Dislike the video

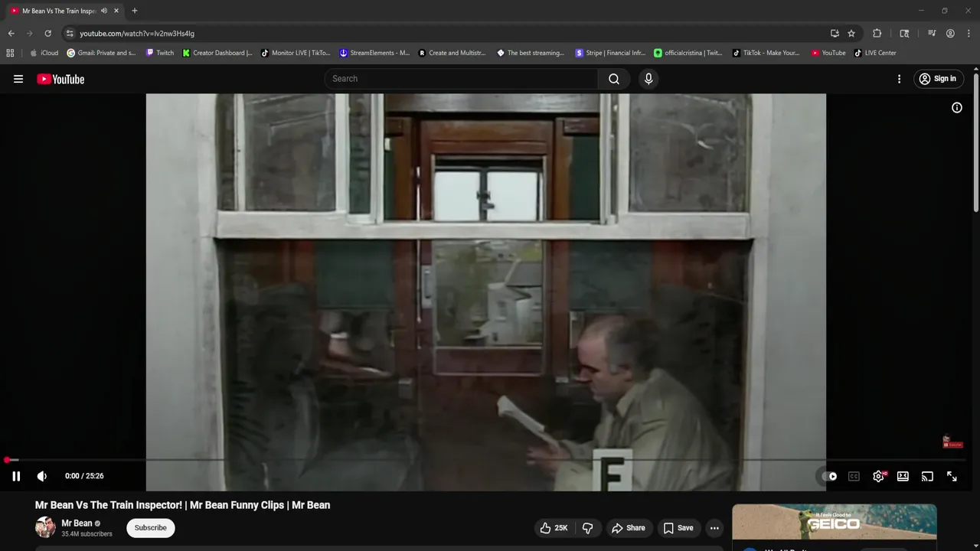point(588,528)
